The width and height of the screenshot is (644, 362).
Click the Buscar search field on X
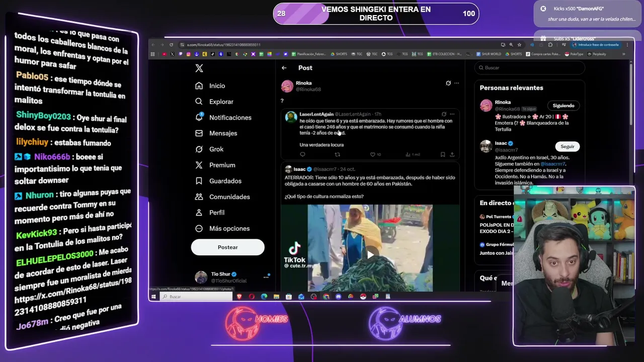pyautogui.click(x=530, y=68)
